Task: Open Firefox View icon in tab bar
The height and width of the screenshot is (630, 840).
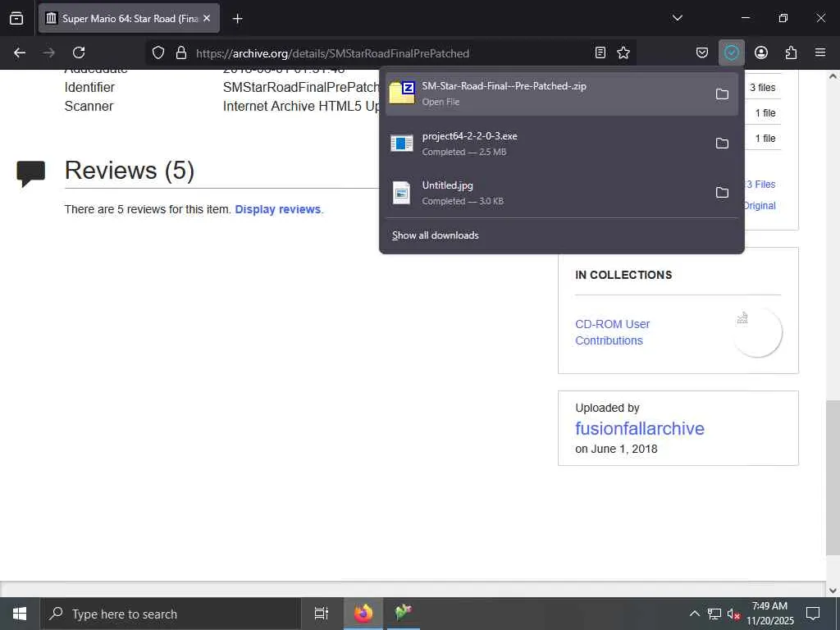Action: click(16, 18)
